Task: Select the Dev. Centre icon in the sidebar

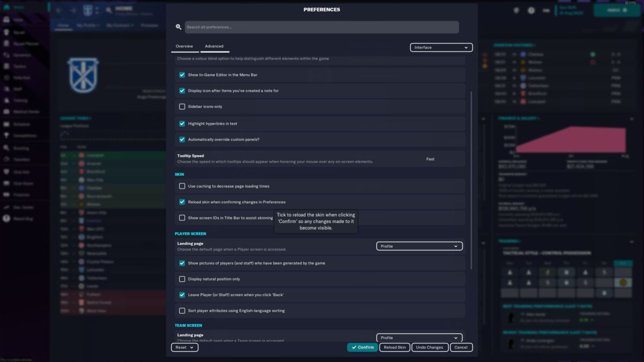Action: (x=6, y=207)
